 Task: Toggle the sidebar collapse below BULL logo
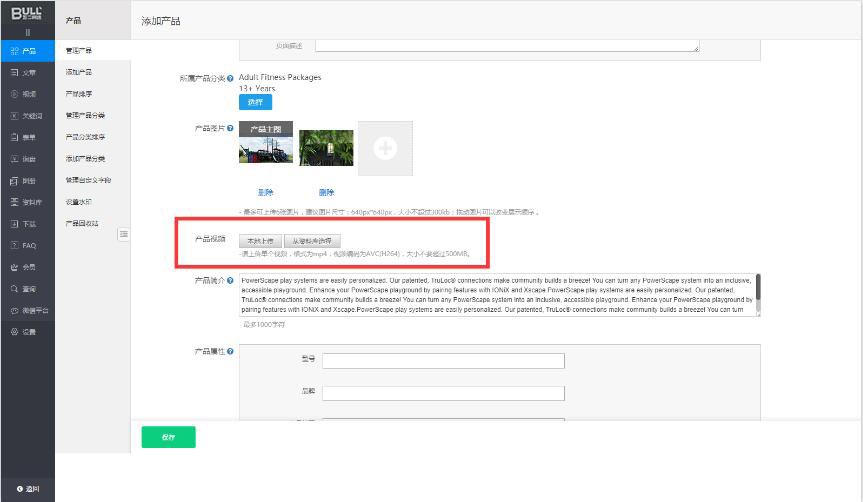[27, 33]
